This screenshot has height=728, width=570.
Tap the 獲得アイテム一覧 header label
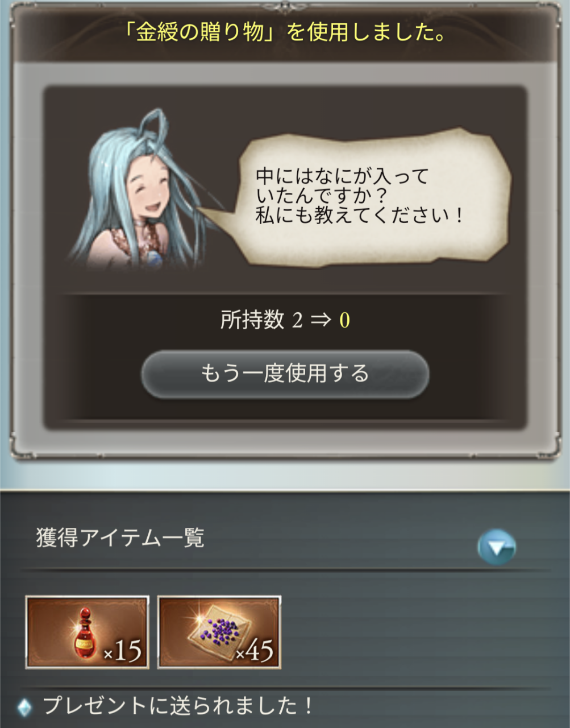(120, 537)
